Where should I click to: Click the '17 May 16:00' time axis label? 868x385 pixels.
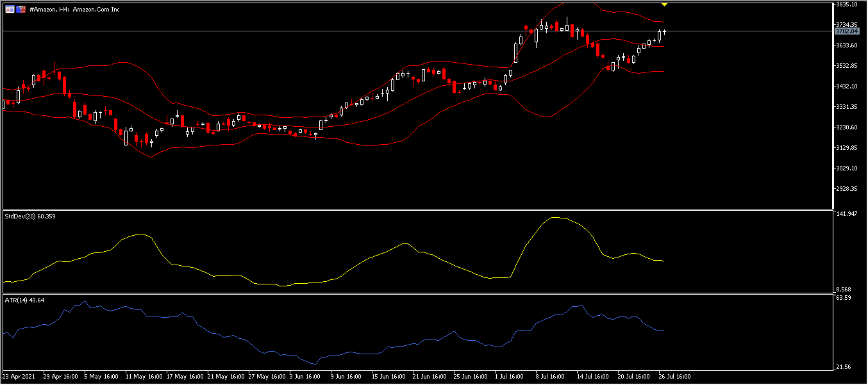(x=184, y=377)
